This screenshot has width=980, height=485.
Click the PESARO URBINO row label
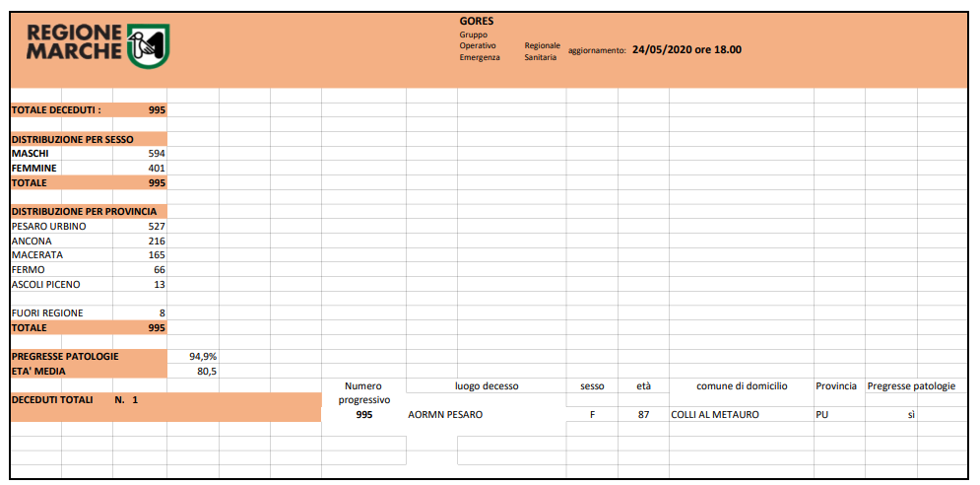(x=48, y=226)
